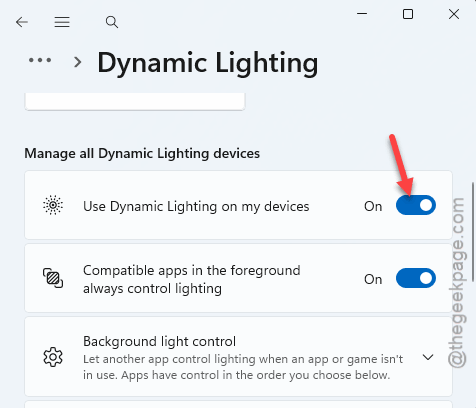Viewport: 476px width, 408px height.
Task: Click the vertical scrollbar thumb
Action: click(473, 232)
